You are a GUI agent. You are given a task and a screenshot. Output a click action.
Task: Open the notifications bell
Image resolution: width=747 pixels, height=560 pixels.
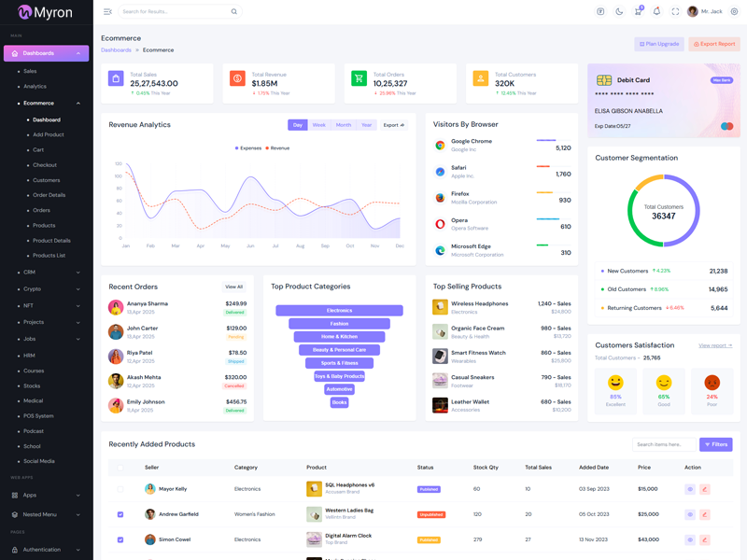point(656,11)
